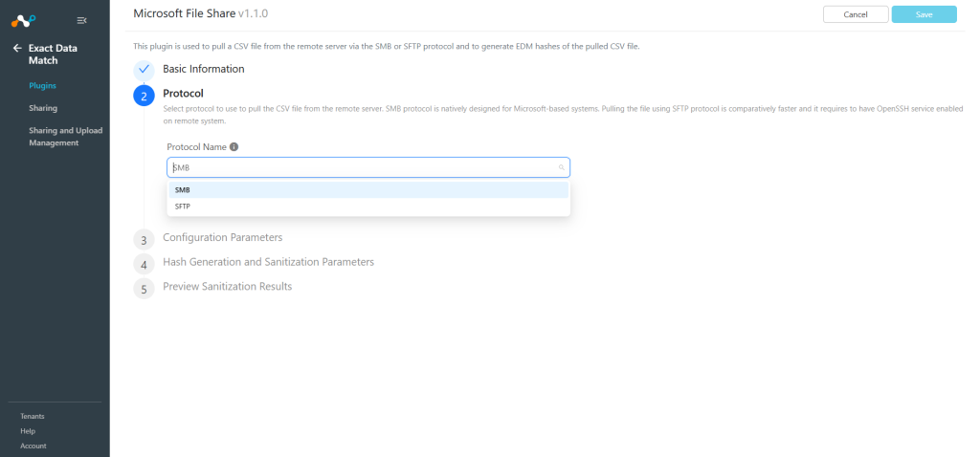Click the Netskope logo icon

[23, 21]
